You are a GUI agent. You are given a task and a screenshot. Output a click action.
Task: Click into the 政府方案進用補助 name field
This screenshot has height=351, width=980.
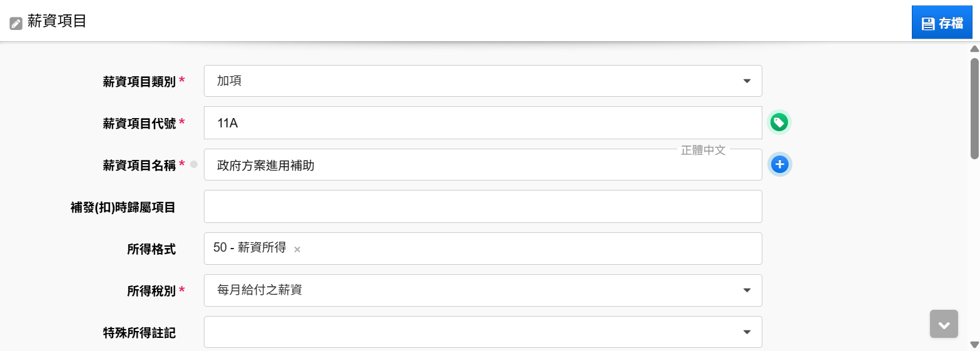coord(483,165)
